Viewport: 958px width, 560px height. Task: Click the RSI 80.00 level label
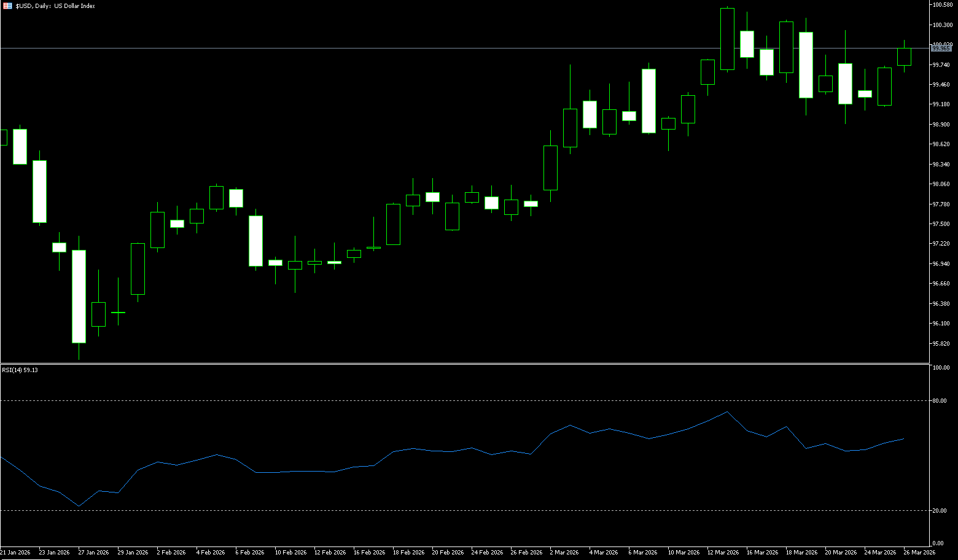tap(939, 401)
